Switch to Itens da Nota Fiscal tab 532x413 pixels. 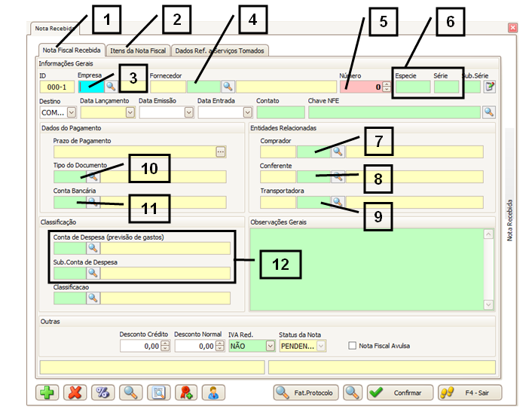click(138, 50)
